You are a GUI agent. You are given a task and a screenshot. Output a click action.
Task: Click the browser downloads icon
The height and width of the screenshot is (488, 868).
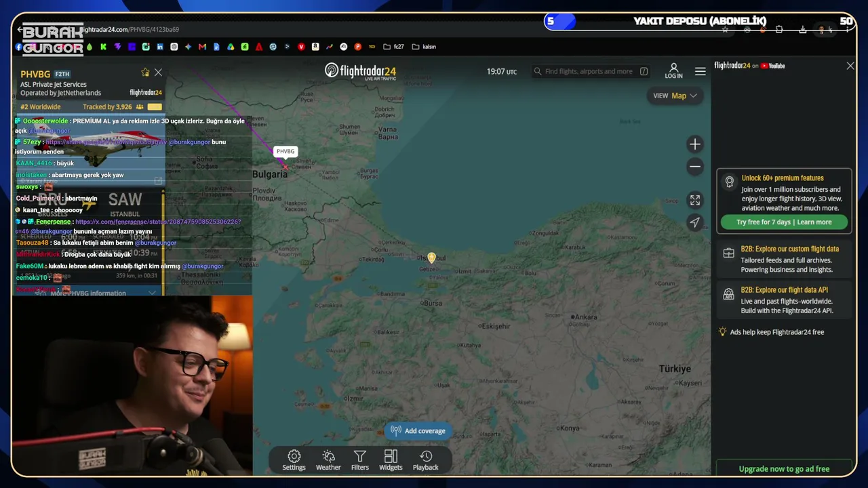(803, 30)
